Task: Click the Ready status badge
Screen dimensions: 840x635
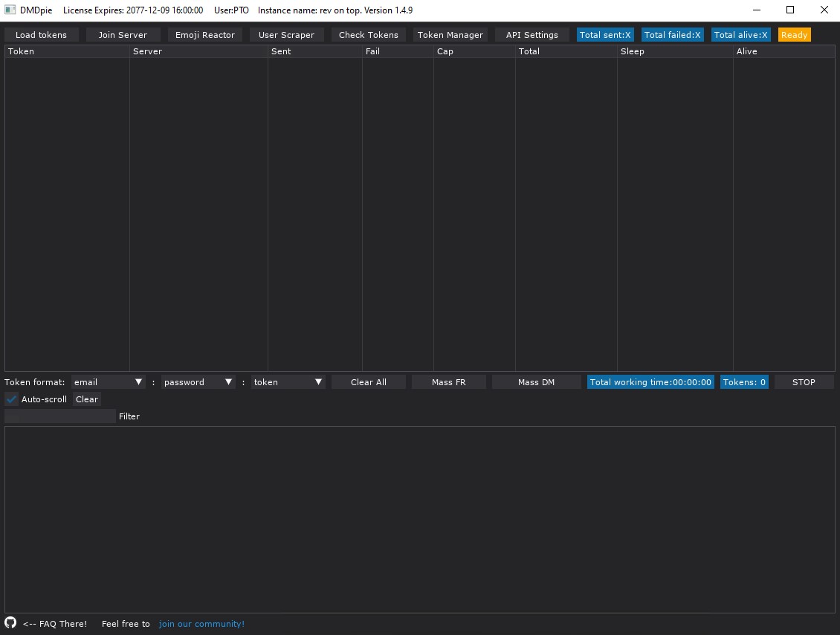Action: (x=795, y=35)
